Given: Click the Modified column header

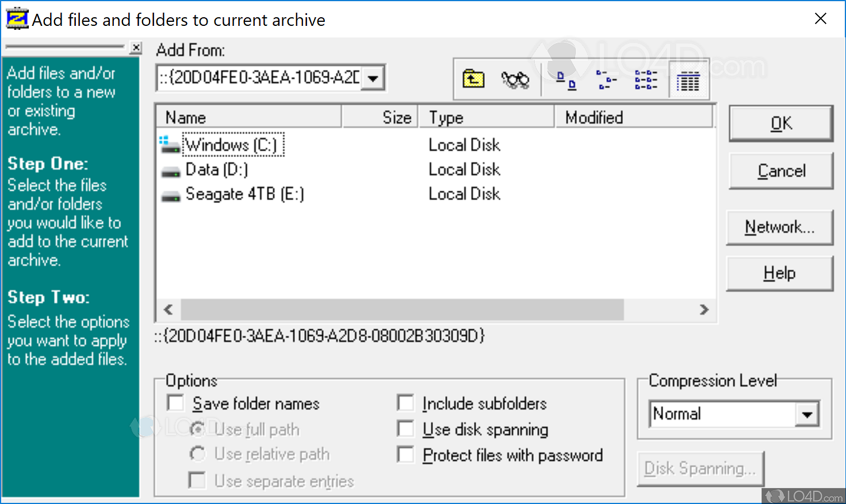Looking at the screenshot, I should (x=633, y=117).
